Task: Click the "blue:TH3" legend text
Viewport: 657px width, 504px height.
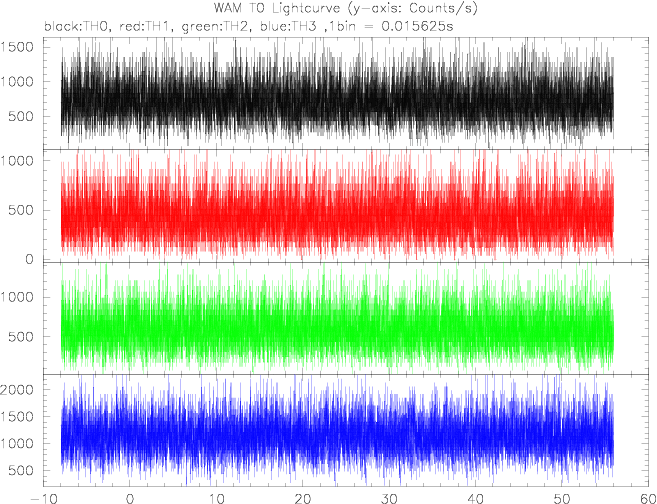Action: (x=290, y=27)
